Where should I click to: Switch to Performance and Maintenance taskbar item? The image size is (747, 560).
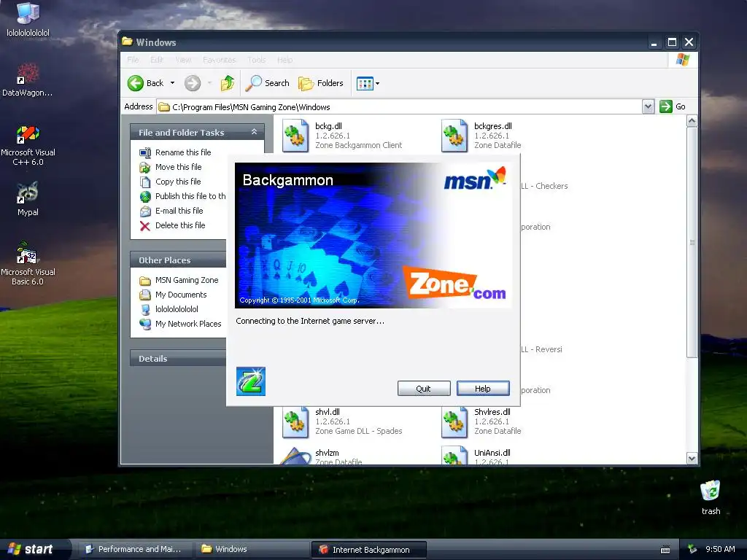pyautogui.click(x=134, y=549)
